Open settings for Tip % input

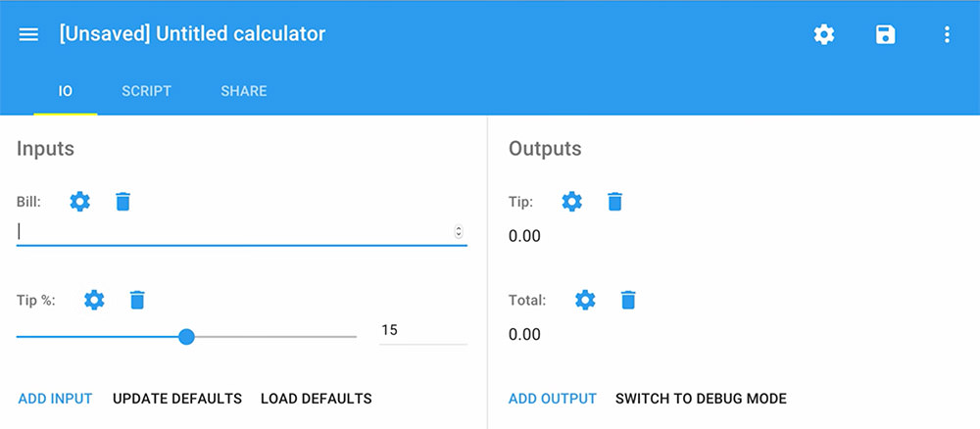[x=94, y=300]
